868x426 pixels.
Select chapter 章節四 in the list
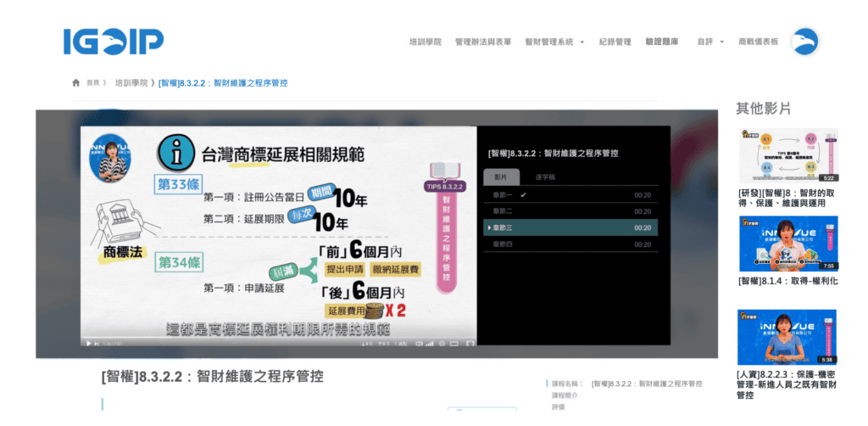[504, 244]
